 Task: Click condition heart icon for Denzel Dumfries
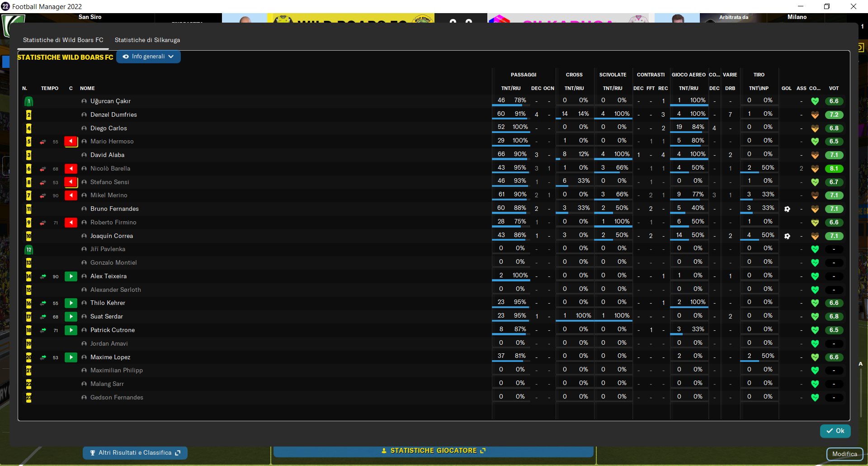tap(815, 115)
